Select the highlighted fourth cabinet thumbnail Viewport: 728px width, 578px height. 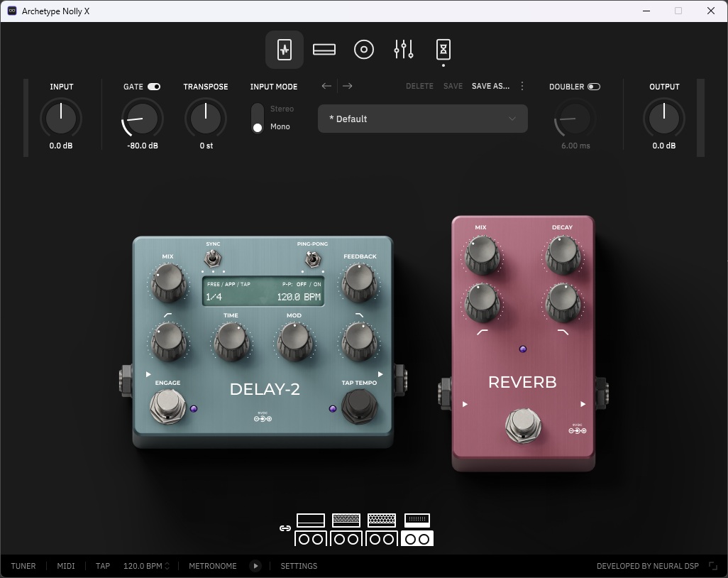tap(417, 538)
